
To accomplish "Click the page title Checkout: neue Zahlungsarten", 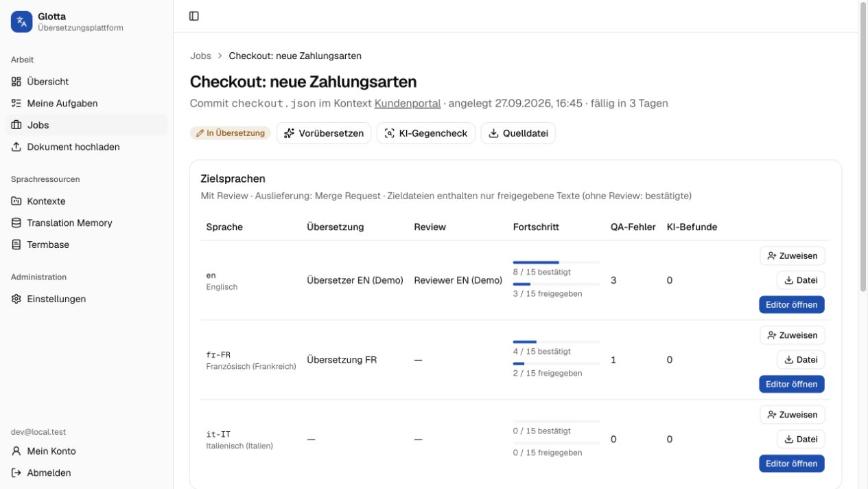I will (x=303, y=82).
